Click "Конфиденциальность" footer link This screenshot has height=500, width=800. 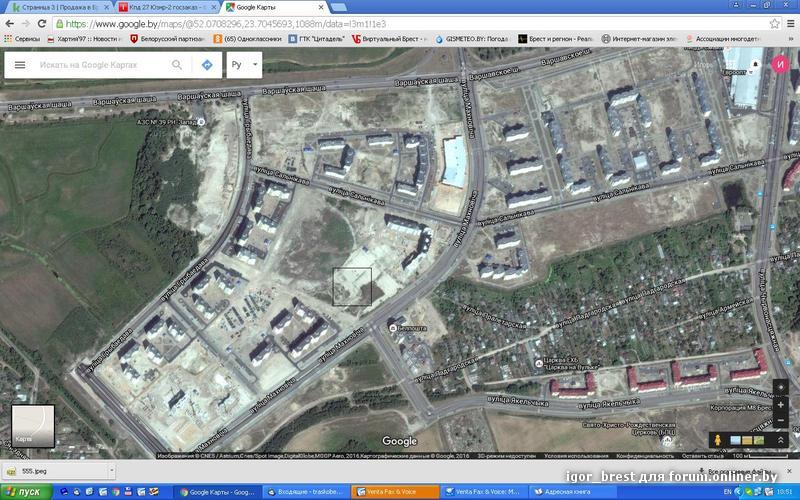(645, 456)
